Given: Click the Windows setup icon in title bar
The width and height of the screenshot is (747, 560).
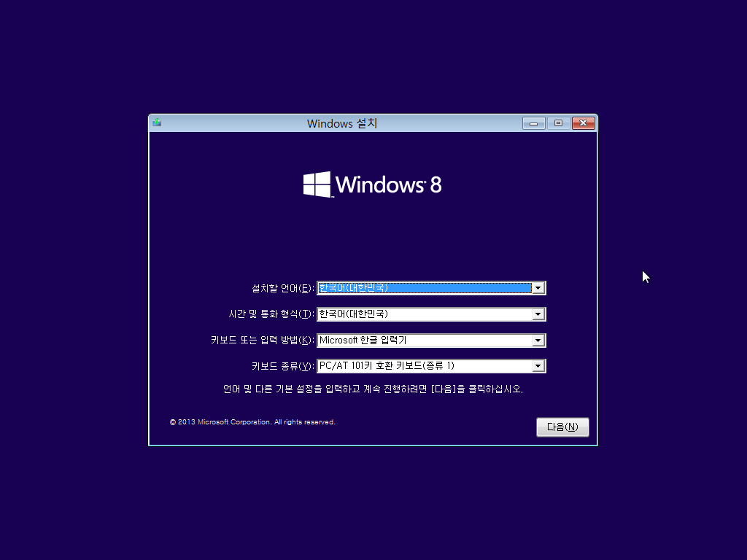Looking at the screenshot, I should pyautogui.click(x=157, y=122).
